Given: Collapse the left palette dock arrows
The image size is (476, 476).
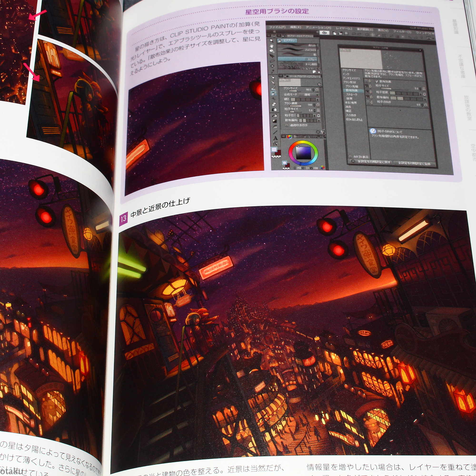Looking at the screenshot, I should point(274,32).
